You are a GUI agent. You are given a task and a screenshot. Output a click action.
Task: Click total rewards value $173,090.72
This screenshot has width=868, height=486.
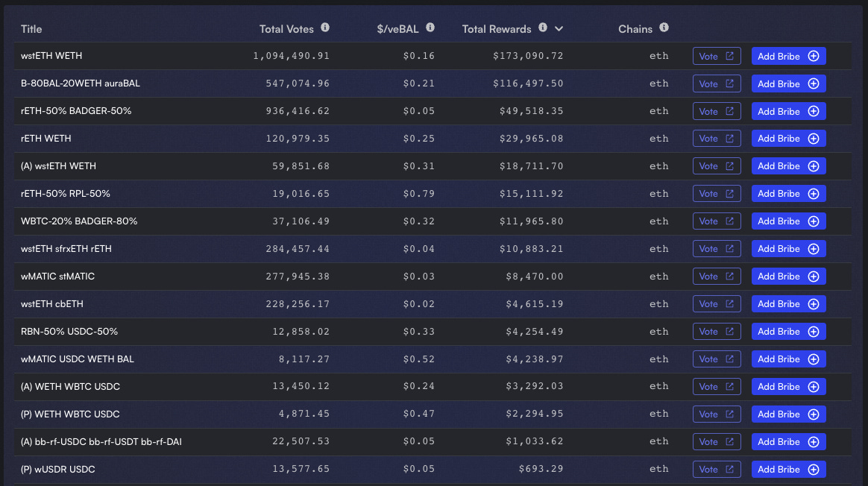pyautogui.click(x=528, y=56)
